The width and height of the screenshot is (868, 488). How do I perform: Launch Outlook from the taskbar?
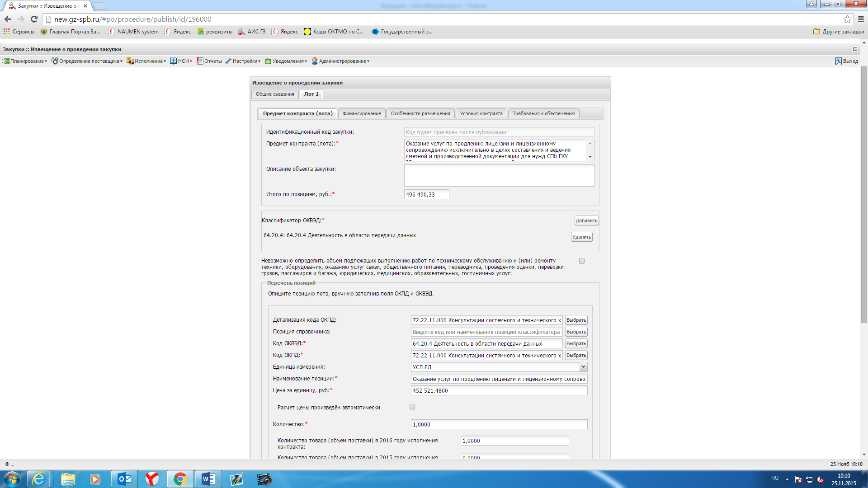pyautogui.click(x=124, y=479)
